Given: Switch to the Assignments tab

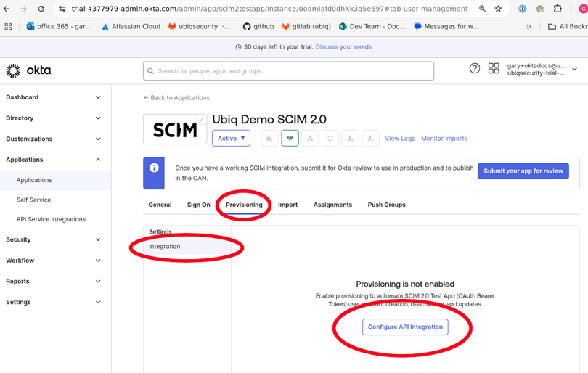Looking at the screenshot, I should pyautogui.click(x=332, y=205).
